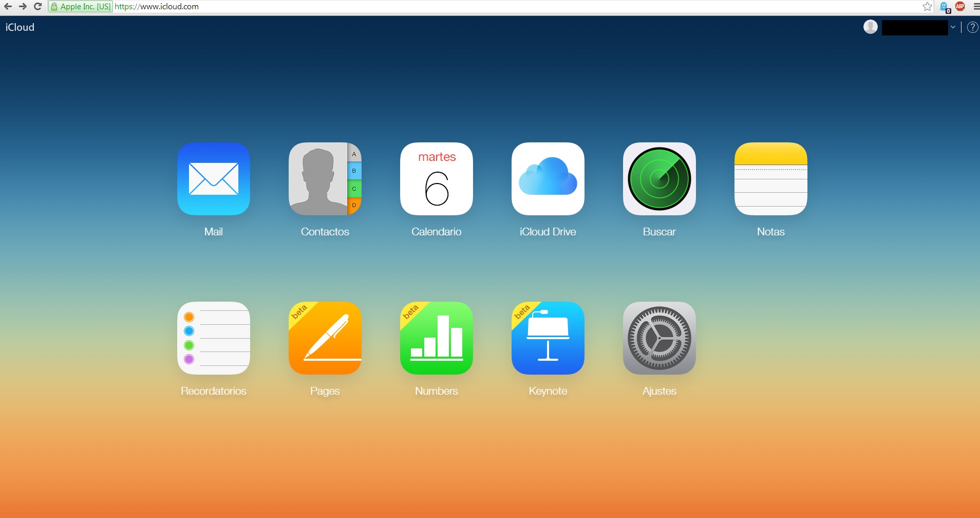Reload the page with refresh icon
The width and height of the screenshot is (980, 518).
(37, 7)
